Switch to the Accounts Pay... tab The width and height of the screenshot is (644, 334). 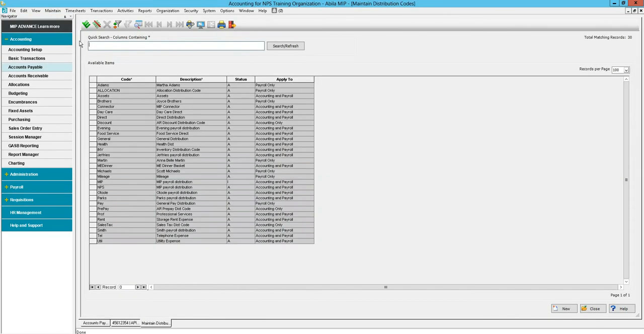coord(95,323)
